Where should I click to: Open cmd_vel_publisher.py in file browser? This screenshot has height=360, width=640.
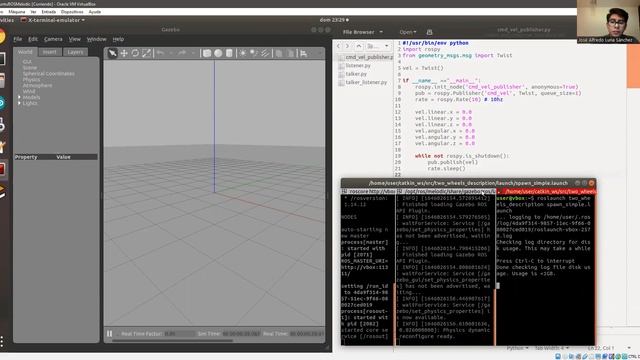(x=366, y=57)
